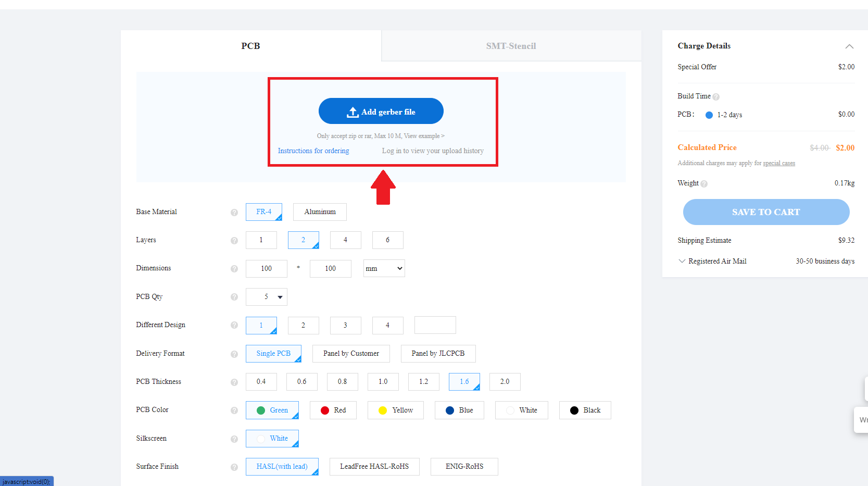This screenshot has width=868, height=486.
Task: Set PCB thickness to 0.6
Action: coord(302,382)
